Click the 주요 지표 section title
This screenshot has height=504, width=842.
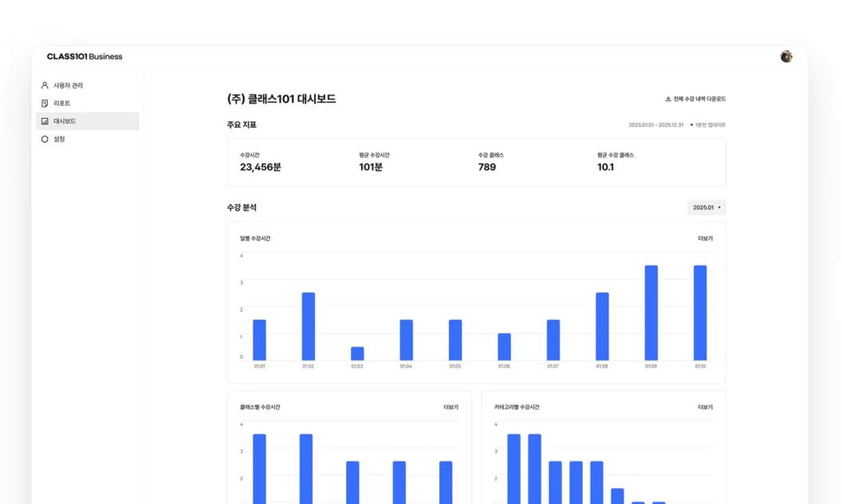click(242, 124)
